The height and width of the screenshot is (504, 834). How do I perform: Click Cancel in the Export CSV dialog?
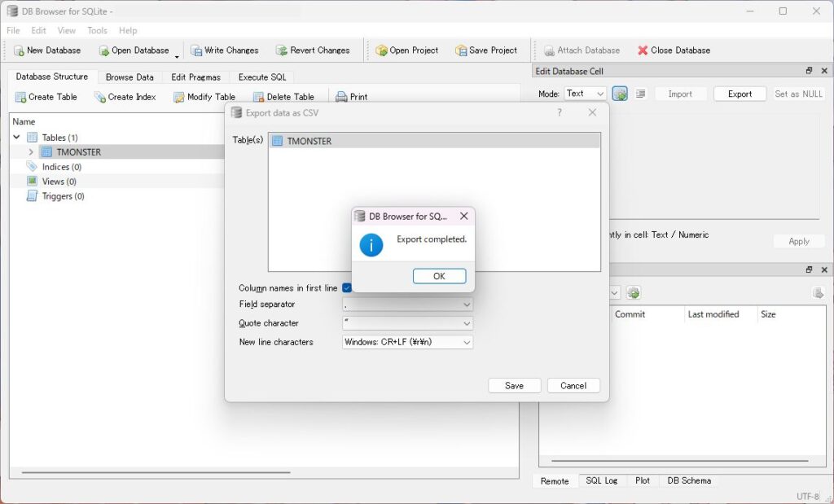573,386
